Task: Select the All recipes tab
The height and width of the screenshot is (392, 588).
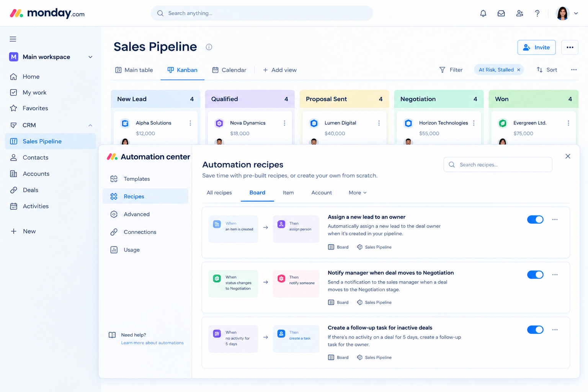Action: click(219, 193)
